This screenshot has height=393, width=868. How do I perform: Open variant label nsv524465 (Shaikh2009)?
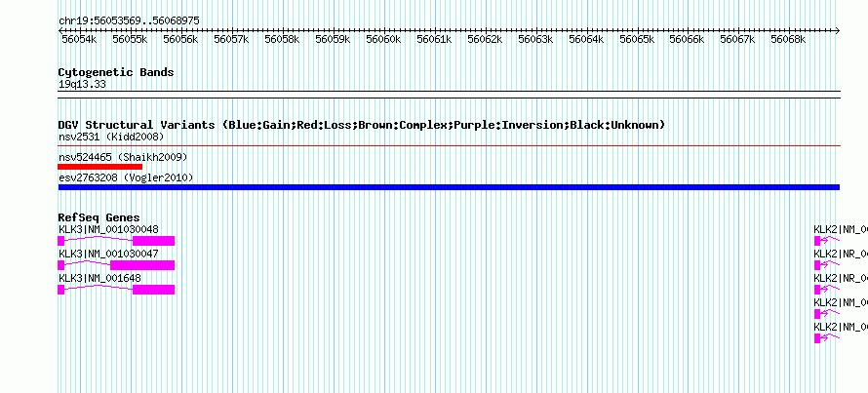click(123, 157)
